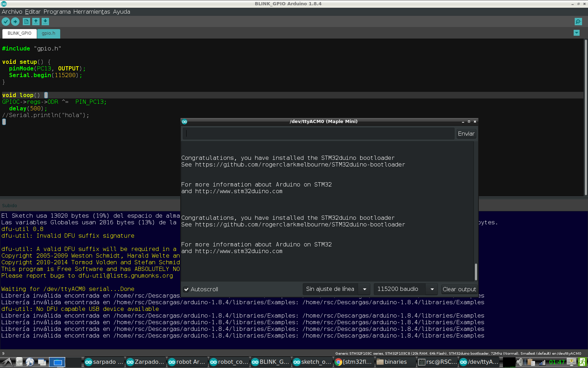Open the Herramientas menu
The height and width of the screenshot is (368, 588).
(x=92, y=12)
